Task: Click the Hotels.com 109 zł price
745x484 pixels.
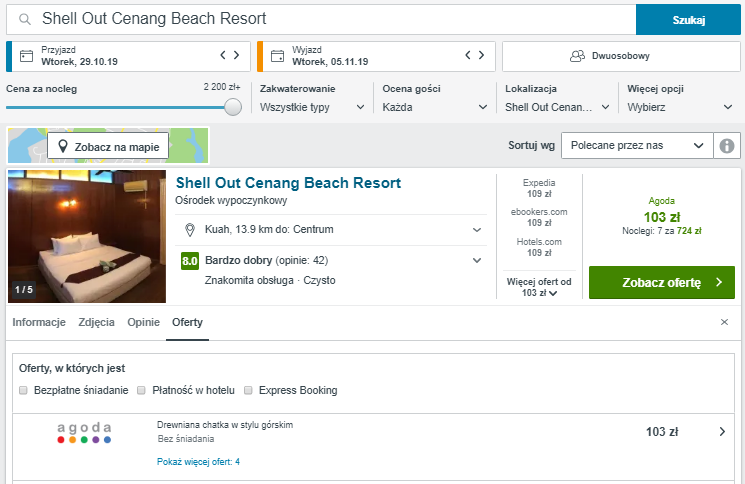Action: [539, 247]
